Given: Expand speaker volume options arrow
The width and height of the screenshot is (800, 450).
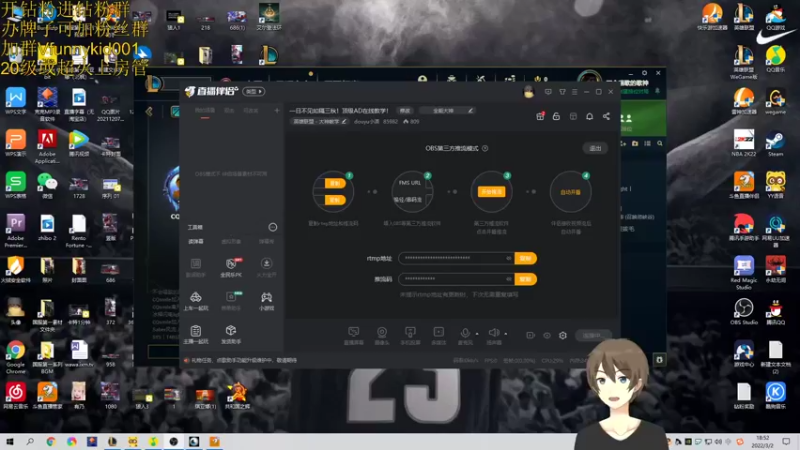Looking at the screenshot, I should coord(506,334).
